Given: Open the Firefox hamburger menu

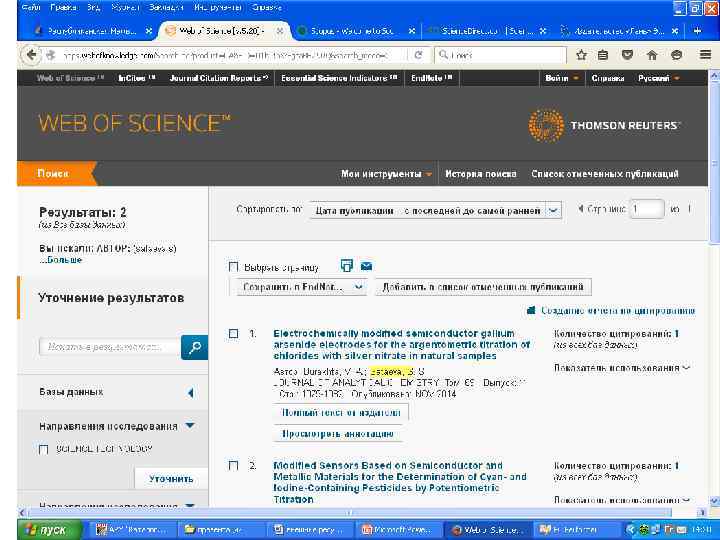Looking at the screenshot, I should pos(705,55).
